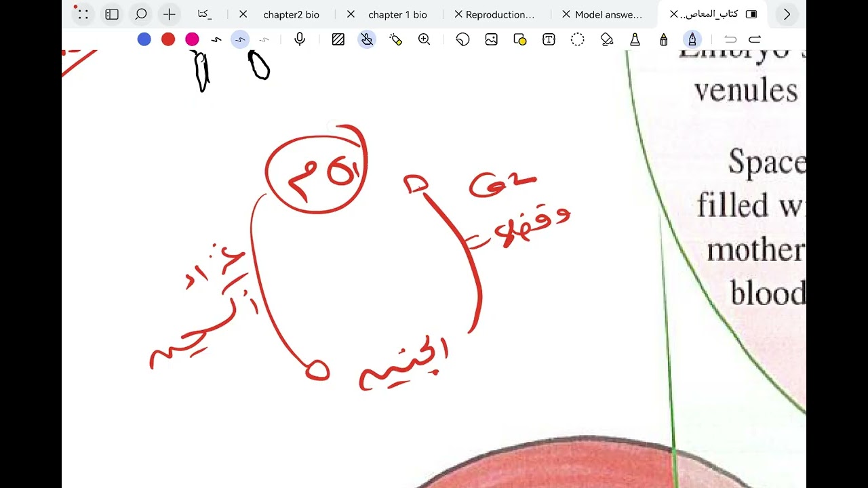This screenshot has width=868, height=488.
Task: Select the eraser tool
Action: [607, 39]
